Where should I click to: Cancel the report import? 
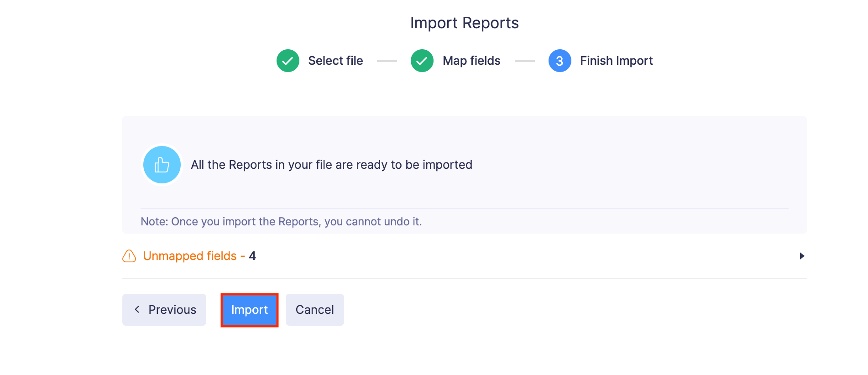[x=314, y=310]
